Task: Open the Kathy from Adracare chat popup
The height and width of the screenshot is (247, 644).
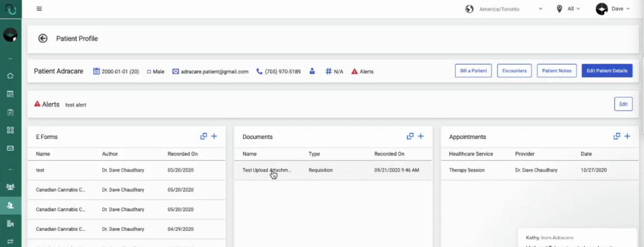Action: (x=577, y=237)
